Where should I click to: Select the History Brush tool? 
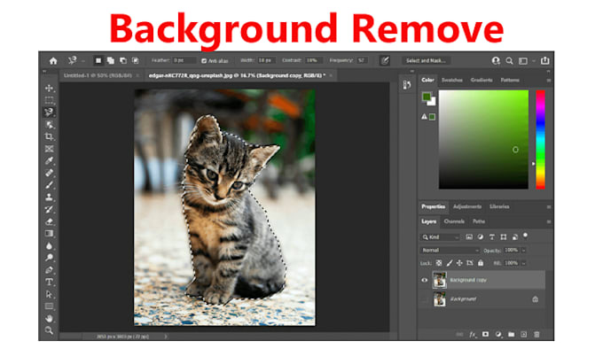point(49,209)
